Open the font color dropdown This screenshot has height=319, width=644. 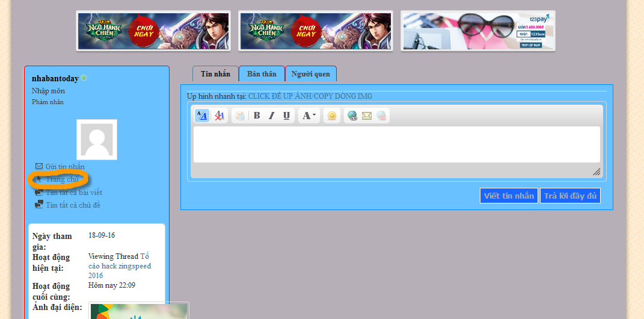(309, 116)
